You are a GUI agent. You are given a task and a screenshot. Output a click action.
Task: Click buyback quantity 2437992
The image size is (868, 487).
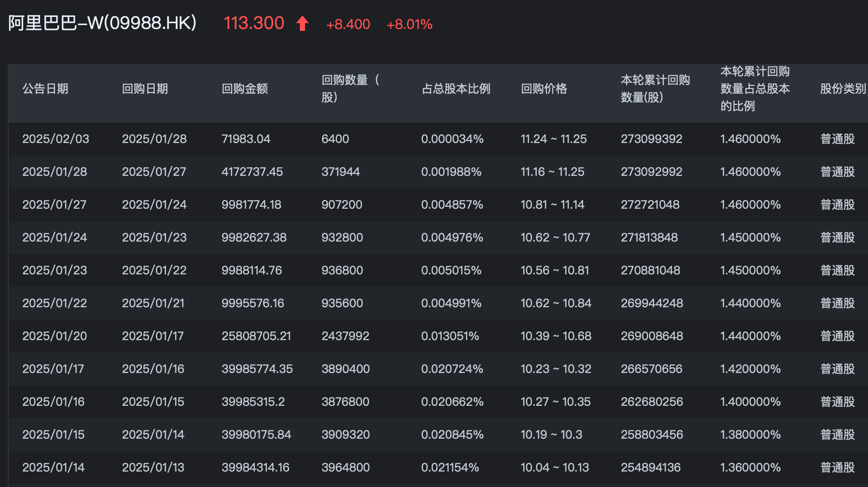(x=345, y=336)
